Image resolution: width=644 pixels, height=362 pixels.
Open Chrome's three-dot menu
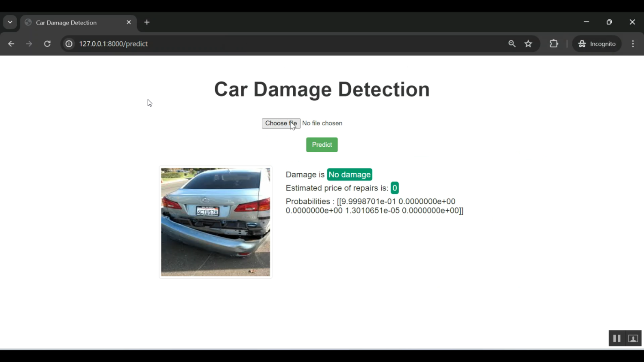pyautogui.click(x=632, y=43)
